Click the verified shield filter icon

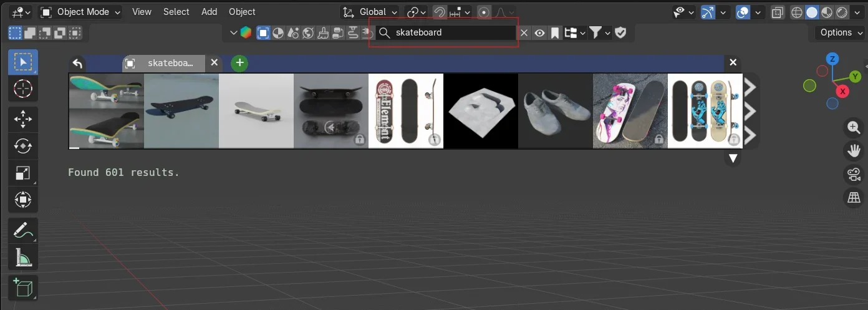point(620,32)
